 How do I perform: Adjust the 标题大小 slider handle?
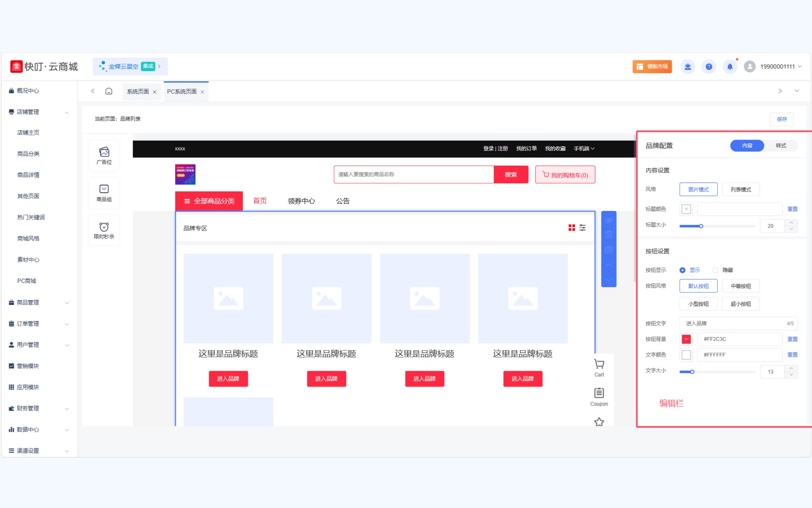pos(701,226)
